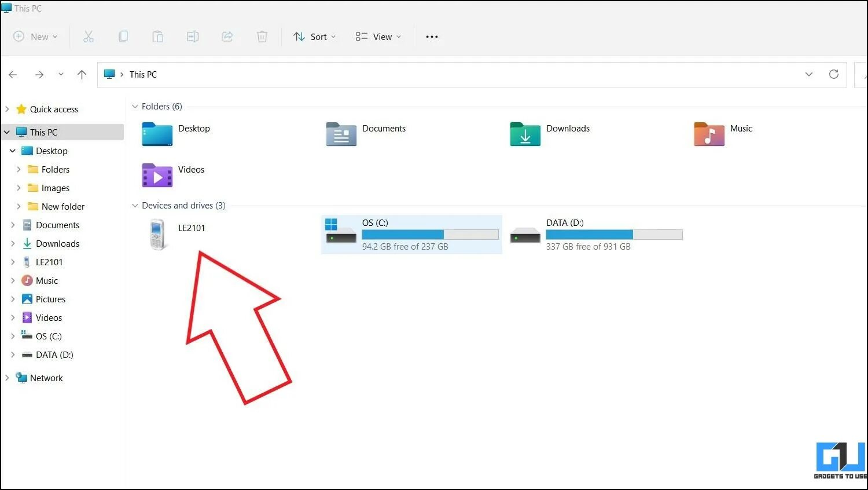This screenshot has height=490, width=868.
Task: Select Network in the navigation pane
Action: pyautogui.click(x=46, y=378)
